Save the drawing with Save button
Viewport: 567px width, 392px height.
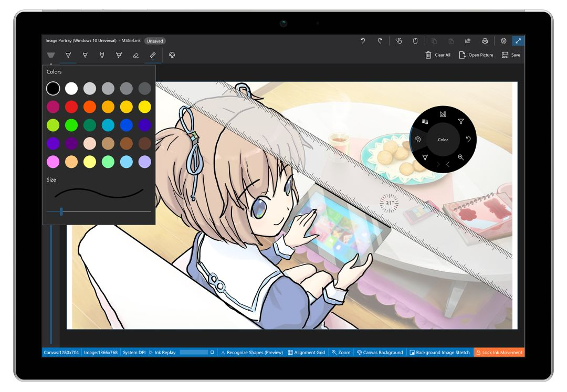511,55
